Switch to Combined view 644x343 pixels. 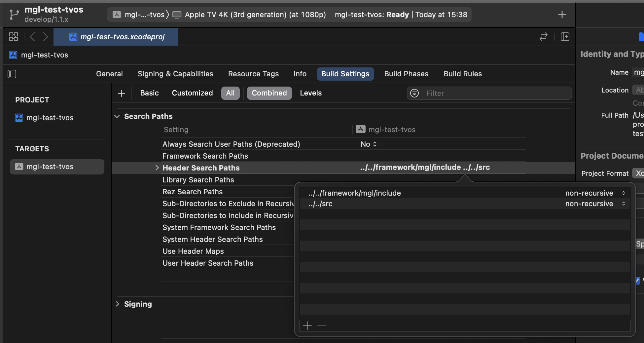(x=269, y=93)
